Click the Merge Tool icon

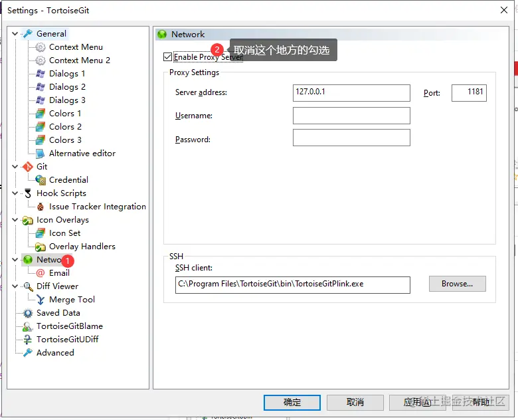[41, 300]
